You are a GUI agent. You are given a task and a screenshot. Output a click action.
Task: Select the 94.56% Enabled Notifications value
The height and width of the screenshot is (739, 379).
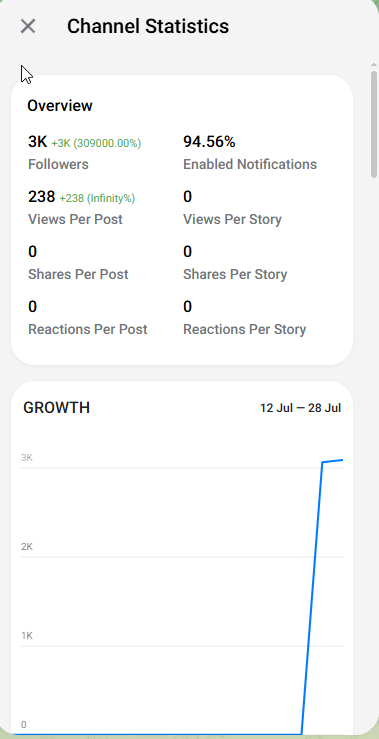[x=209, y=142]
